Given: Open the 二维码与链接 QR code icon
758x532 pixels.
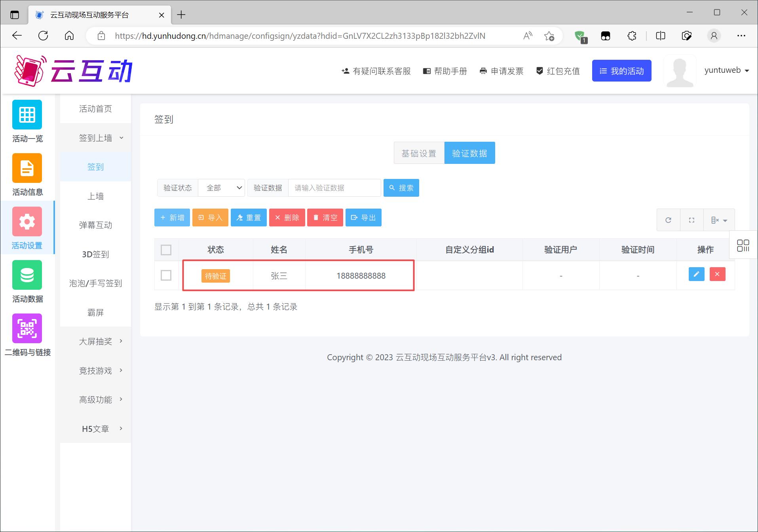Looking at the screenshot, I should click(27, 329).
